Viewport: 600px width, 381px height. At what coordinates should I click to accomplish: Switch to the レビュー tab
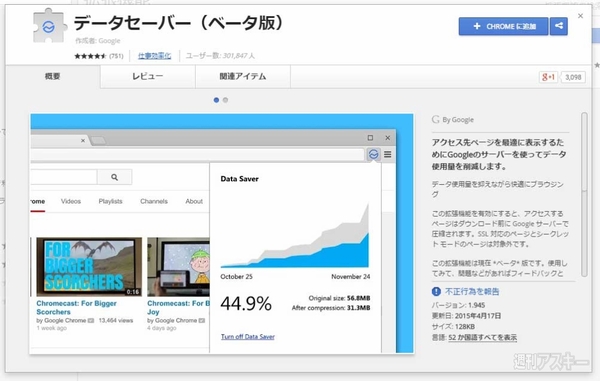click(148, 77)
